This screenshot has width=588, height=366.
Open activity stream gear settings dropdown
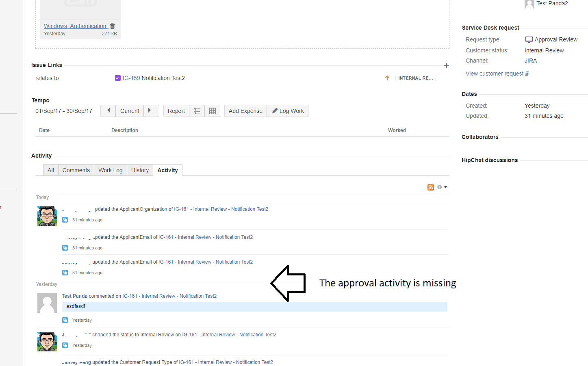442,187
